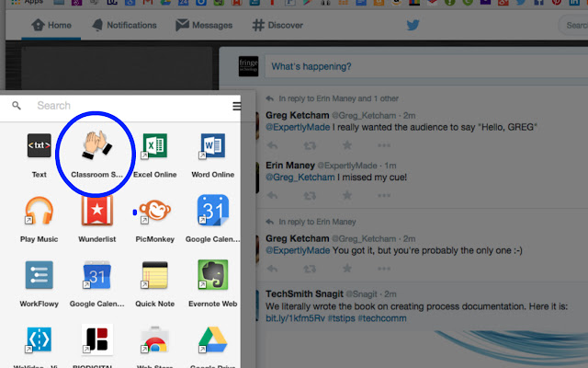Open the Quick Note app
The image size is (588, 368).
[154, 275]
